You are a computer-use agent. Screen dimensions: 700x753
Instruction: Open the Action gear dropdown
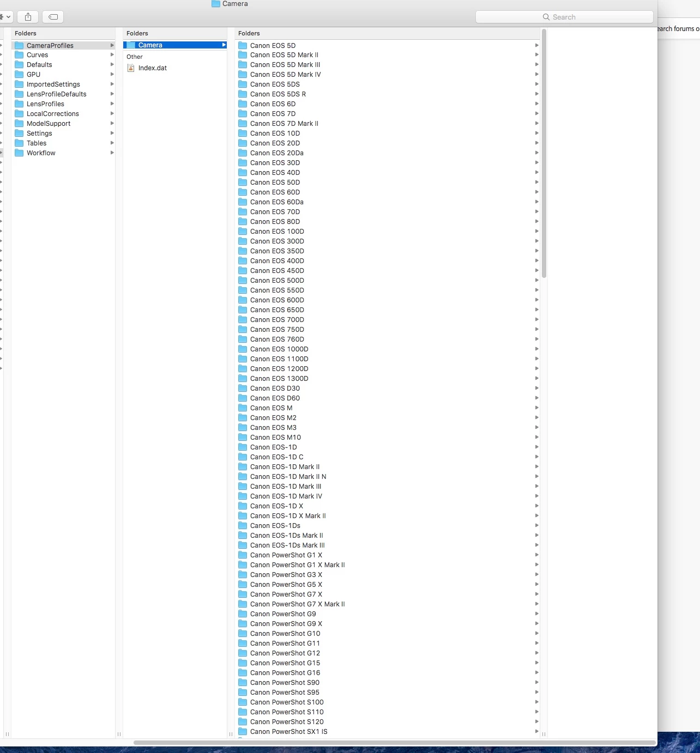(x=6, y=17)
